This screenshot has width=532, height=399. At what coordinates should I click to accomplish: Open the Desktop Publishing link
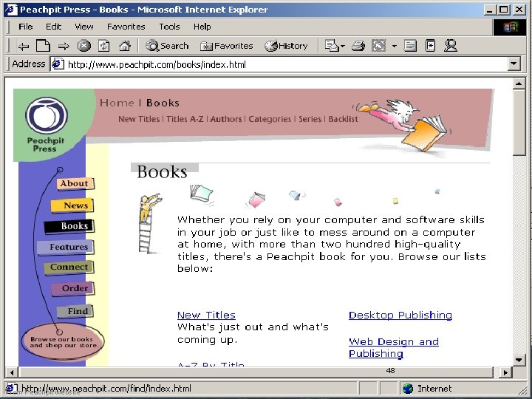point(400,316)
